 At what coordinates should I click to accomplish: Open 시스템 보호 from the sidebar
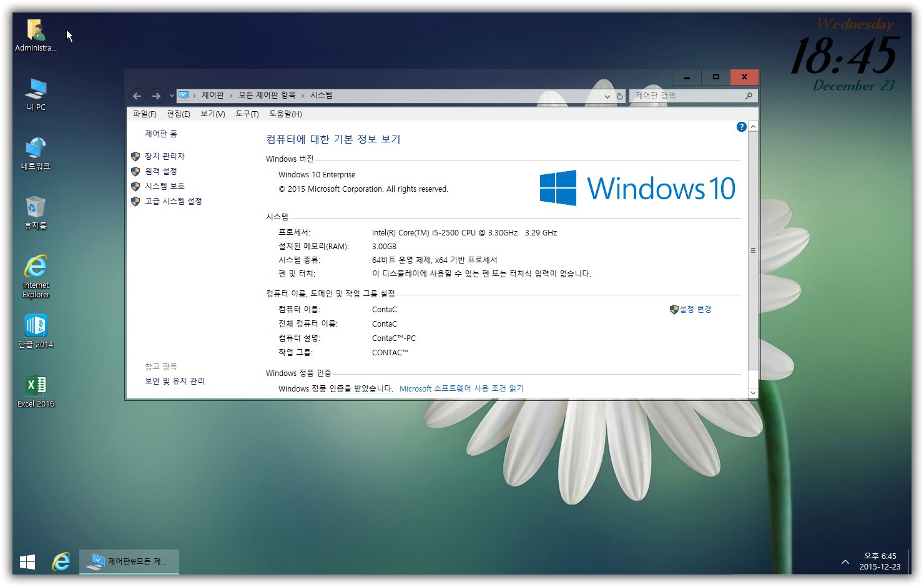click(x=165, y=186)
